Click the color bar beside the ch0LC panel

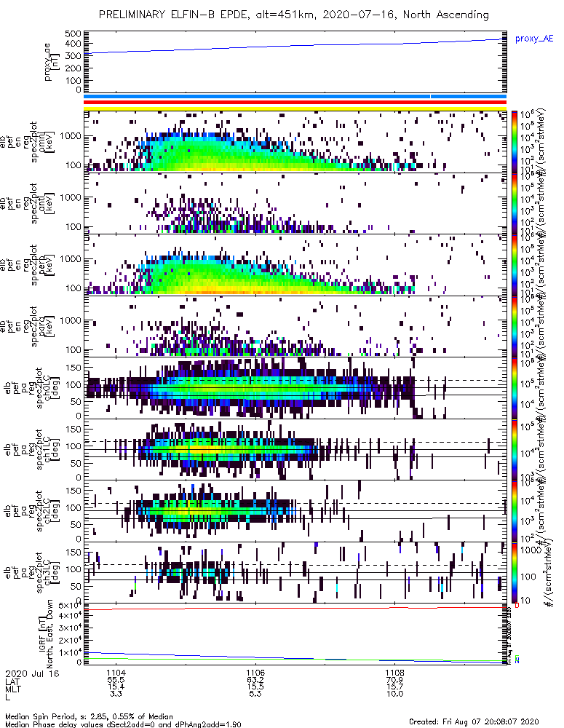515,388
